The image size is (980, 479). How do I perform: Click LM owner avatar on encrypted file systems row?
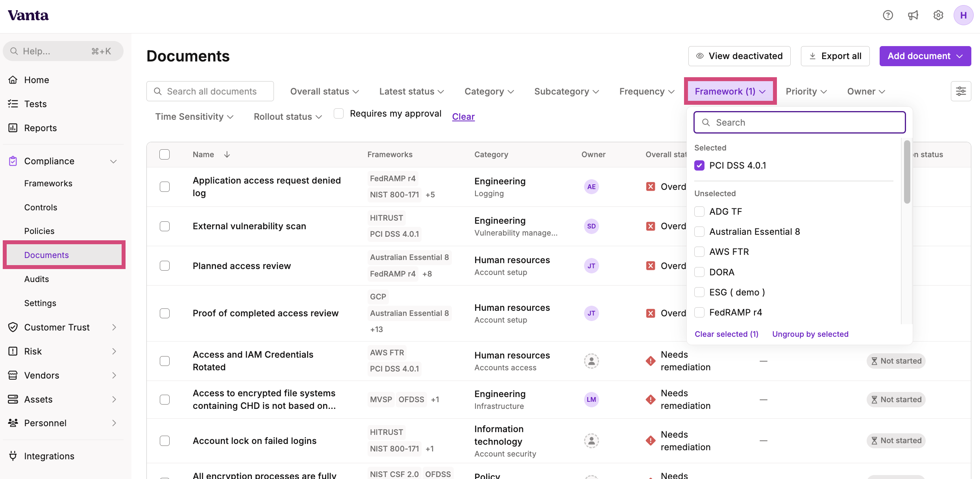pyautogui.click(x=591, y=399)
